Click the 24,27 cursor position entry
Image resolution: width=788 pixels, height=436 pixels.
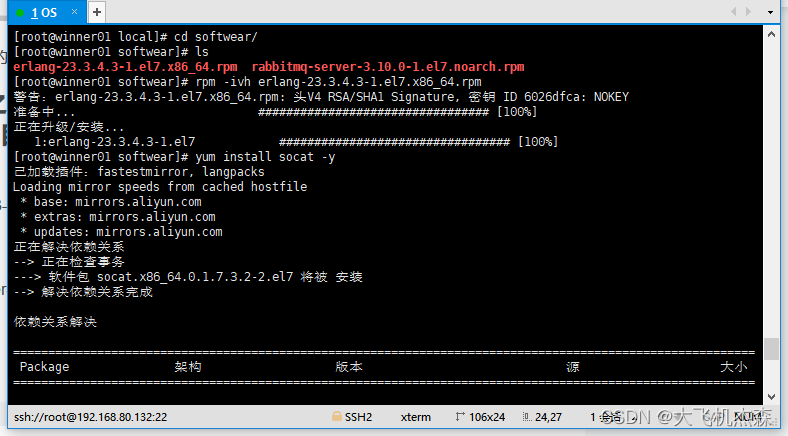[x=548, y=417]
